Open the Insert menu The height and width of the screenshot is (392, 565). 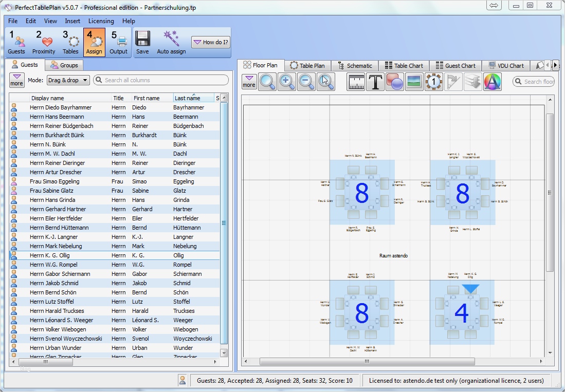click(x=72, y=21)
